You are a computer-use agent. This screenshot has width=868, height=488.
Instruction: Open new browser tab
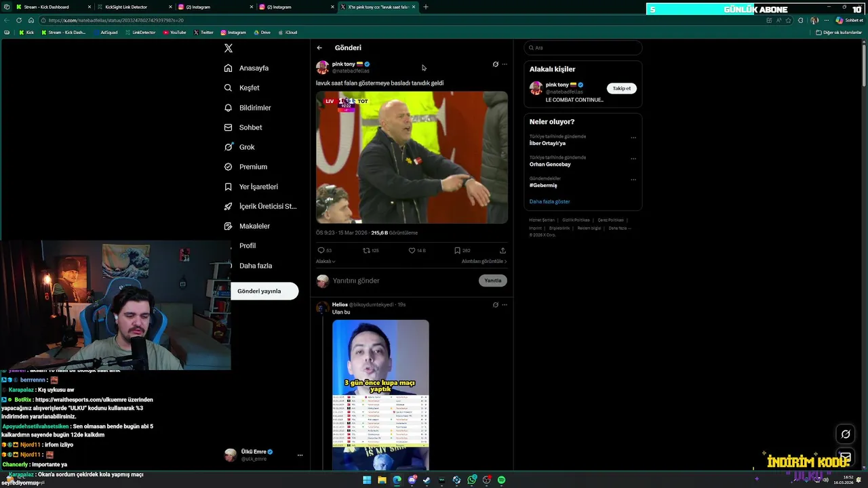[x=426, y=7]
